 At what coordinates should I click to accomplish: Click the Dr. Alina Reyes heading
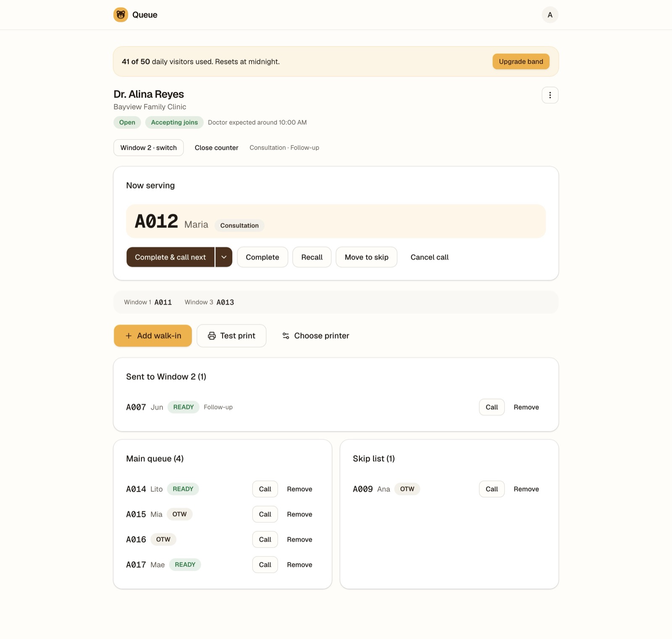[x=149, y=94]
